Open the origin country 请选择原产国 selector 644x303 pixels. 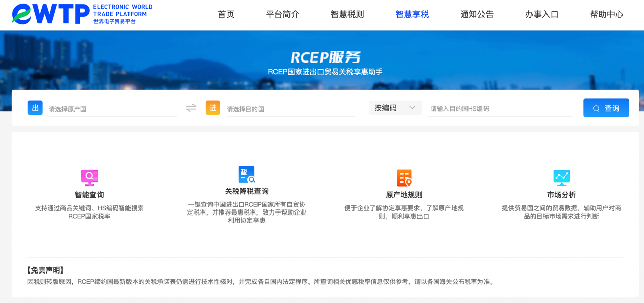(112, 109)
